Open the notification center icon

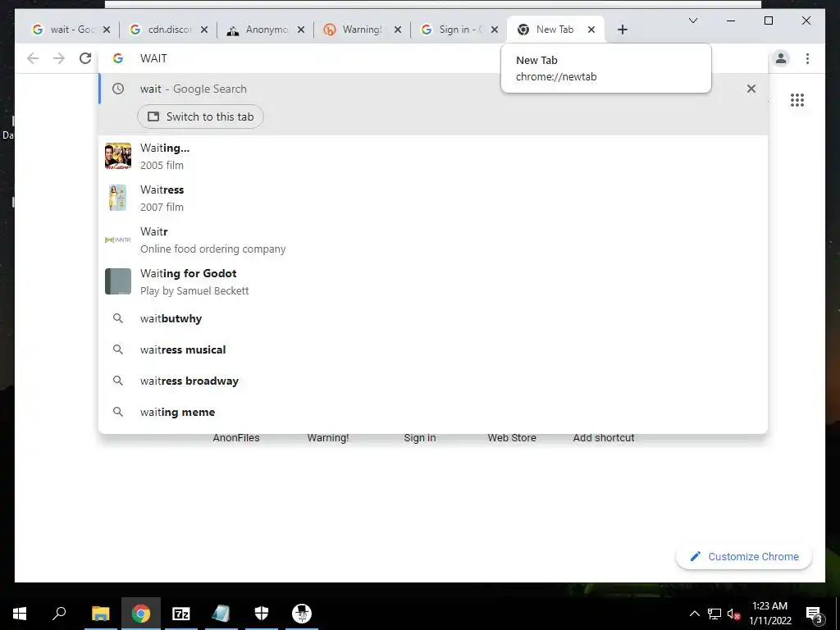tap(815, 614)
